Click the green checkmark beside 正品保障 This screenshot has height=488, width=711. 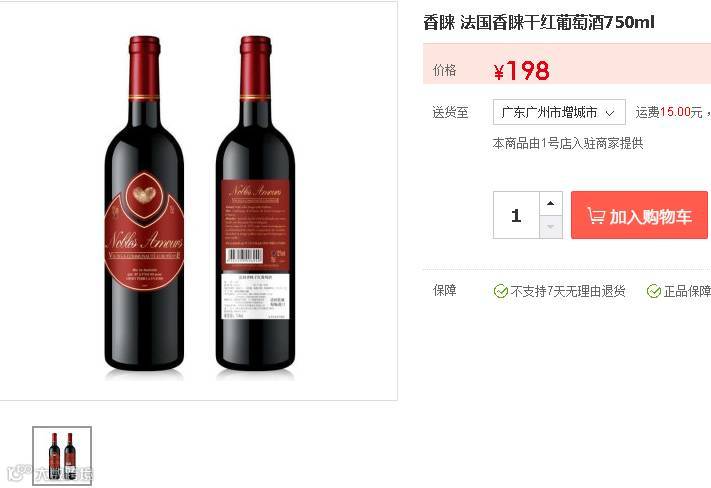[x=654, y=291]
